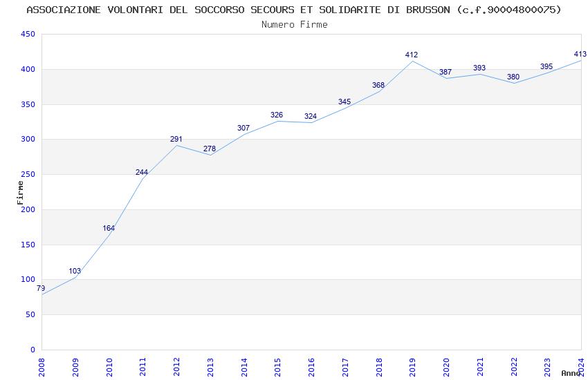Click the x-axis year 2021
The image size is (588, 380).
[480, 367]
